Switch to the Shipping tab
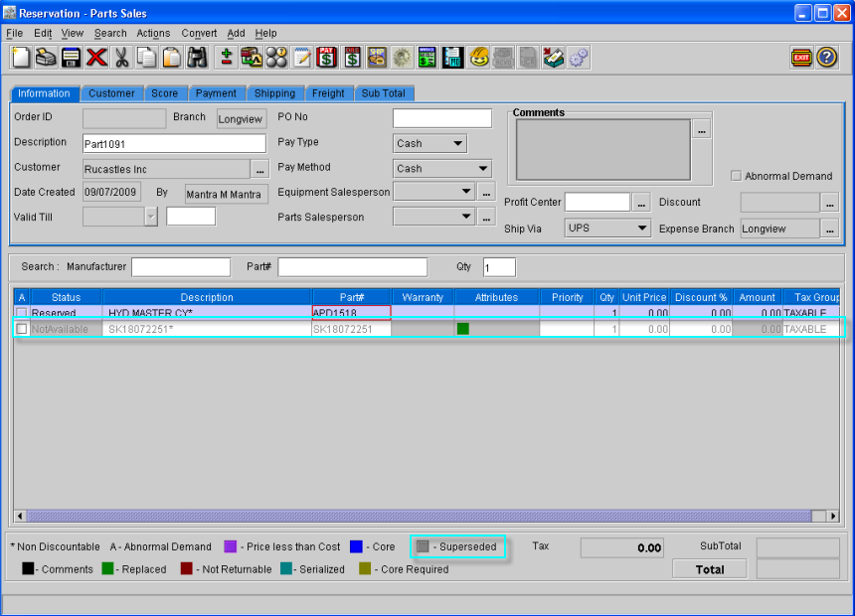The width and height of the screenshot is (855, 616). tap(274, 93)
